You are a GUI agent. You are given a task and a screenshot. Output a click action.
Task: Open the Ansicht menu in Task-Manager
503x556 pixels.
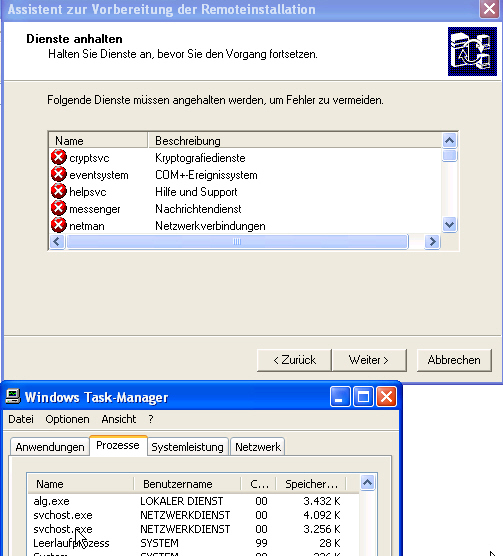click(x=119, y=419)
